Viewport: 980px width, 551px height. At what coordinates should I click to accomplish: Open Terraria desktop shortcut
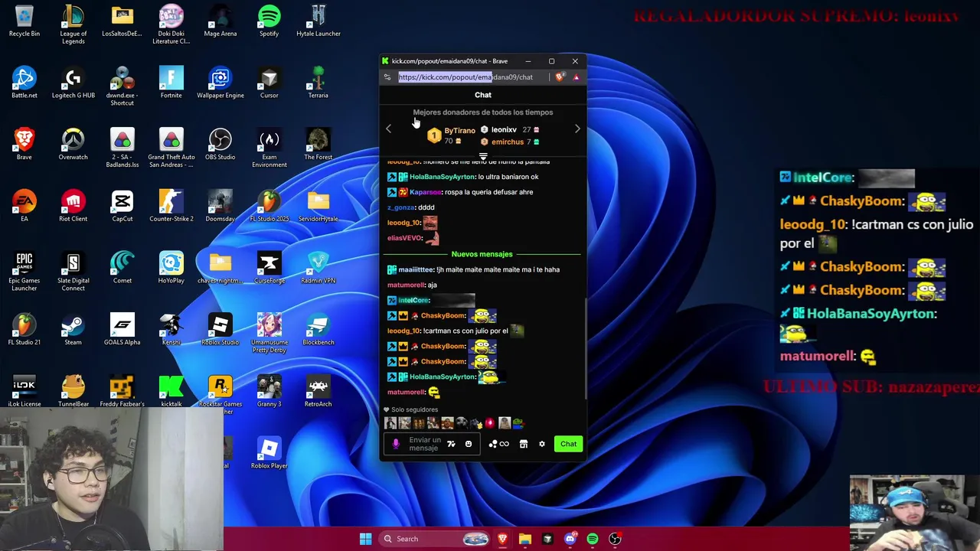tap(318, 83)
